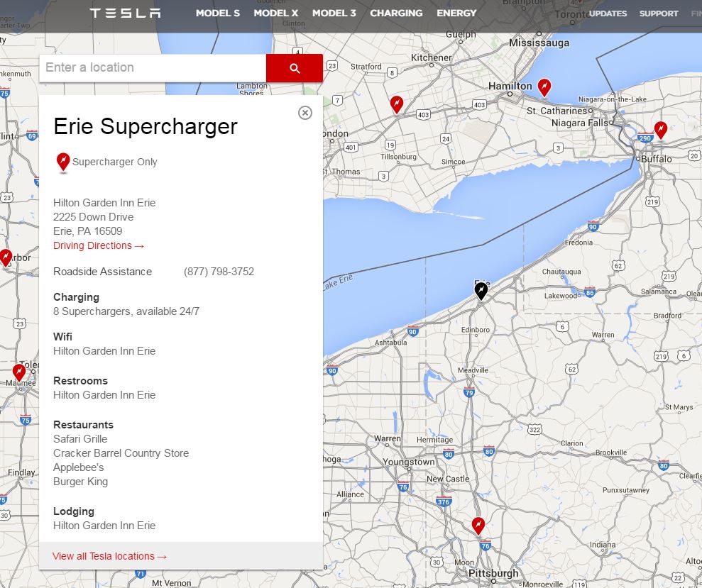Open Driving Directions link
This screenshot has width=702, height=588.
[x=99, y=245]
